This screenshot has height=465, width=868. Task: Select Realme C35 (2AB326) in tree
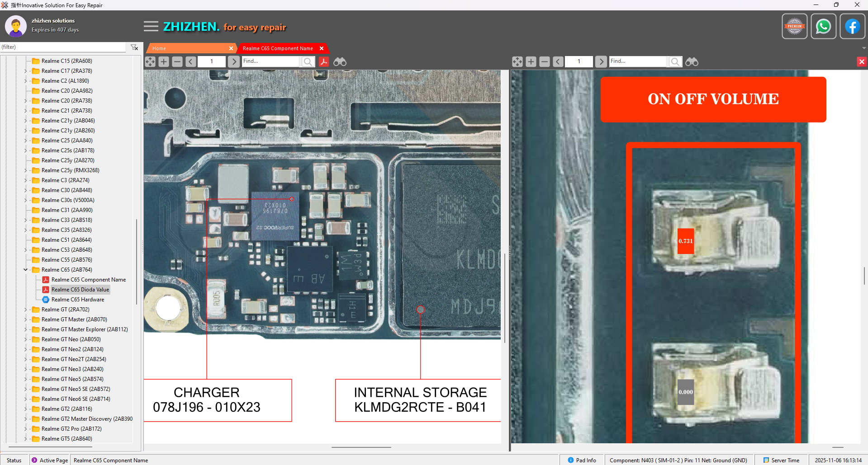tap(66, 230)
